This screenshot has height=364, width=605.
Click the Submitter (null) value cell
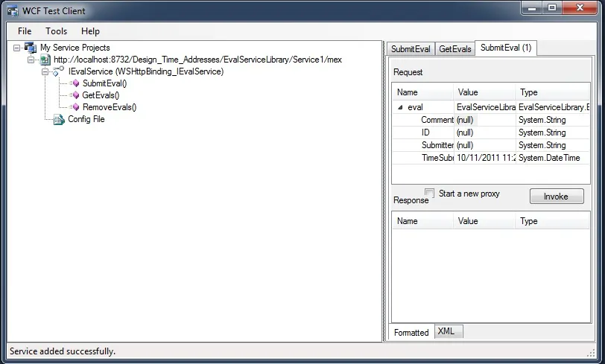[484, 145]
